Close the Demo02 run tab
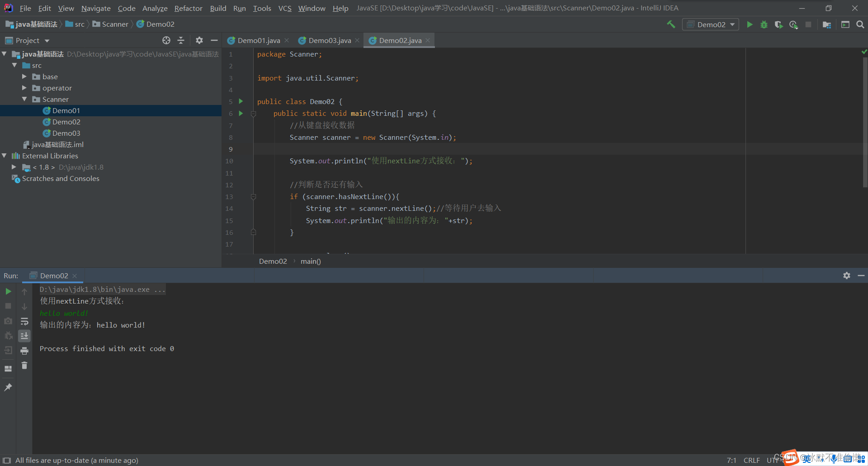 pyautogui.click(x=75, y=276)
